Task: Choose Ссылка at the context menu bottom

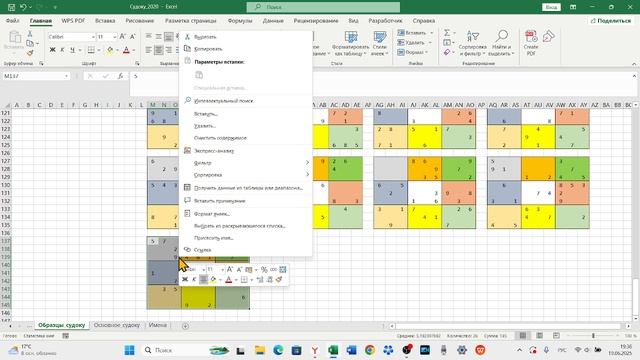Action: [x=202, y=250]
